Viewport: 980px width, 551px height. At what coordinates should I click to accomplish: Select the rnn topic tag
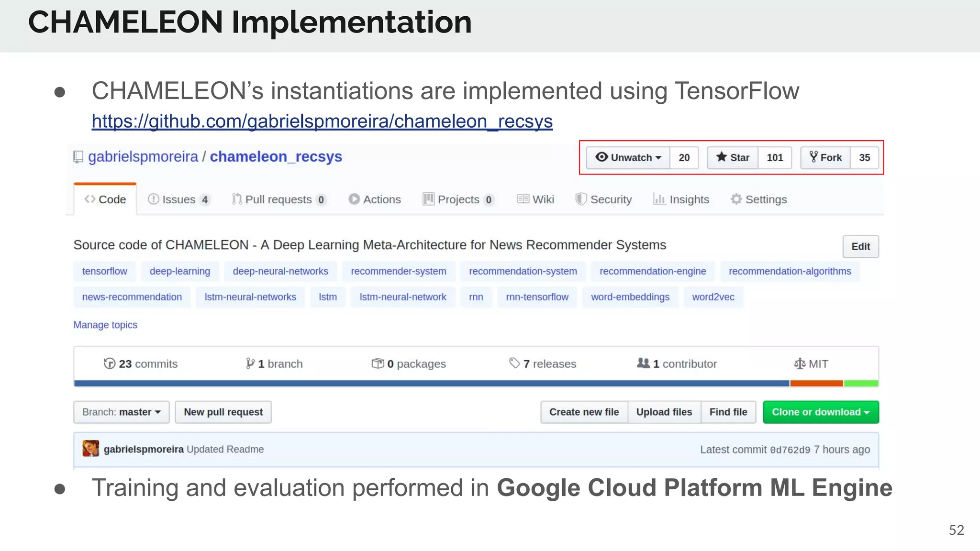click(x=476, y=297)
